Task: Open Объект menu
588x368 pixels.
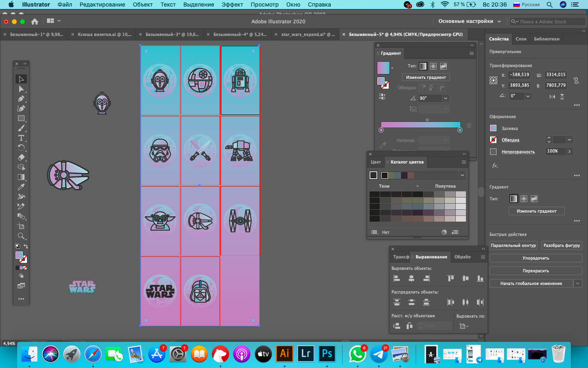Action: click(143, 4)
